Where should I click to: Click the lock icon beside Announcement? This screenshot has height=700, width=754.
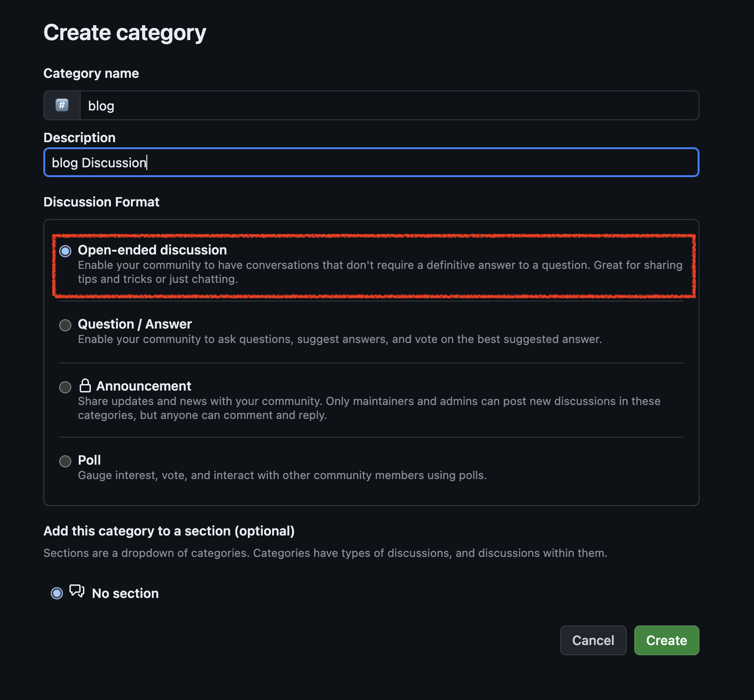pyautogui.click(x=85, y=385)
